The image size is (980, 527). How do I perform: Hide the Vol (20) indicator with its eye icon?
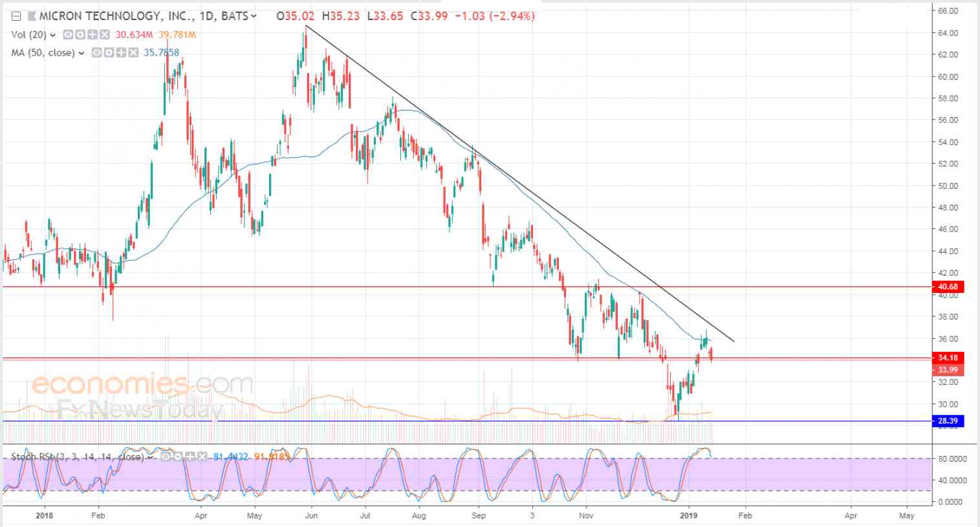click(68, 35)
